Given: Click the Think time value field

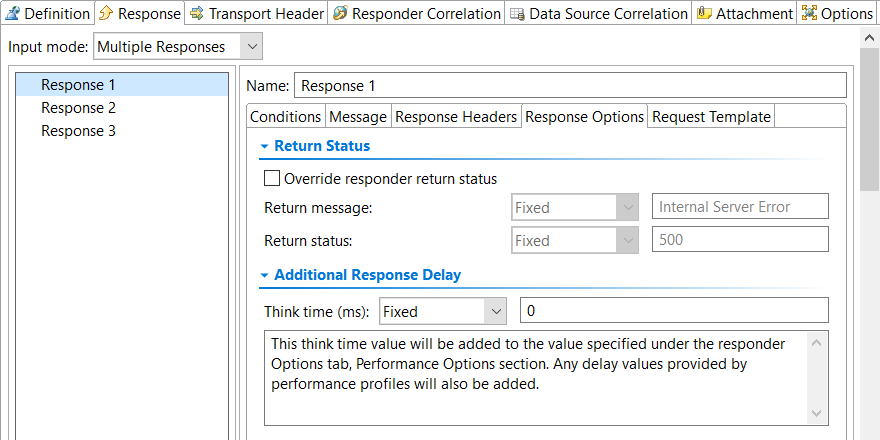Looking at the screenshot, I should click(x=674, y=310).
